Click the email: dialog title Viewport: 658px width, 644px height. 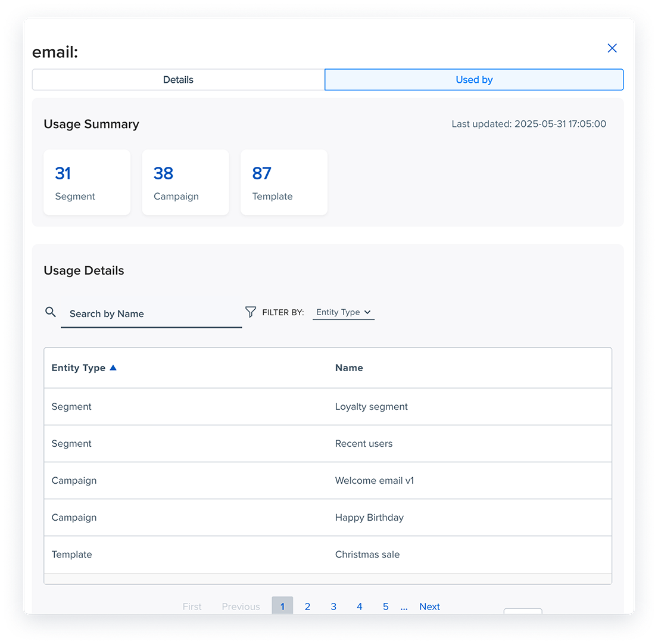[55, 52]
